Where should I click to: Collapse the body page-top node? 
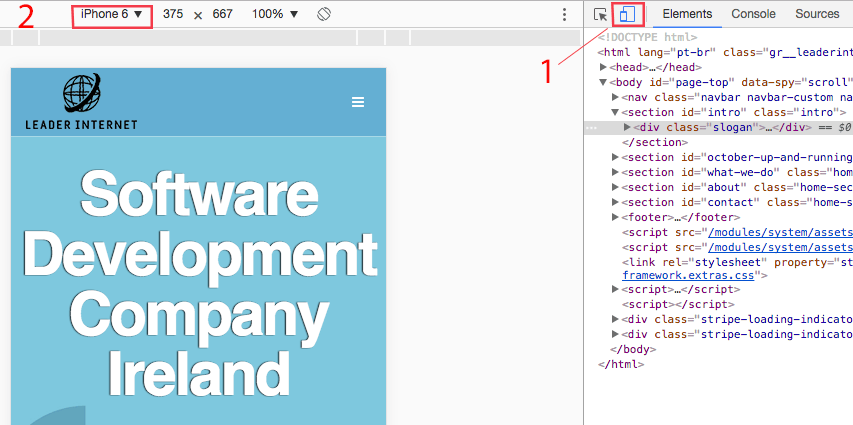pyautogui.click(x=603, y=83)
